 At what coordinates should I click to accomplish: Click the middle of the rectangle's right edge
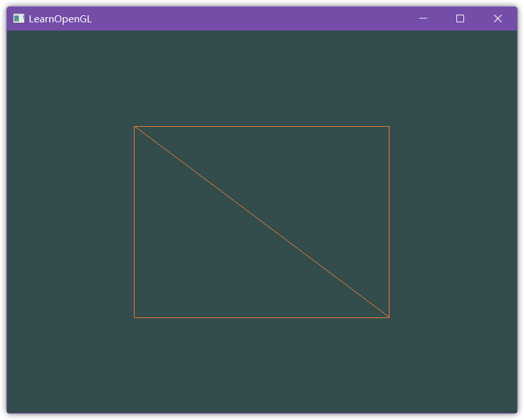pos(389,222)
